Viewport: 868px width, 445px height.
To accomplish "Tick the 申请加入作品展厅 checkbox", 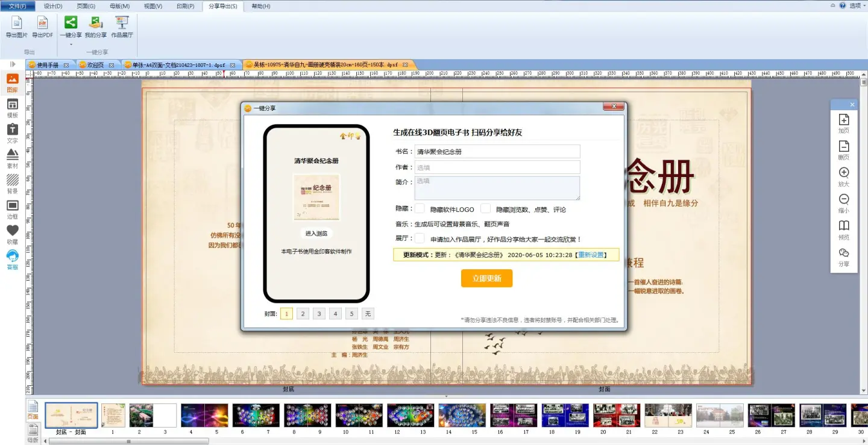I will [420, 238].
